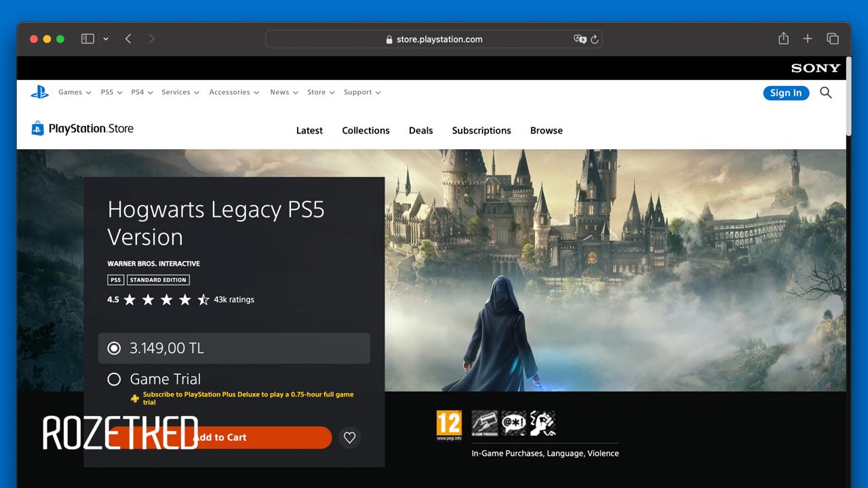Go back with the Safari back arrow
The width and height of the screenshot is (868, 488).
128,39
